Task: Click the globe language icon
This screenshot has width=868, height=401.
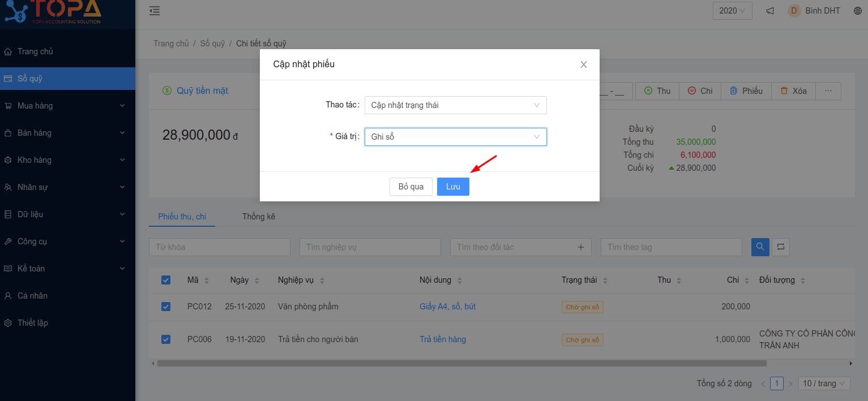Action: 857,11
